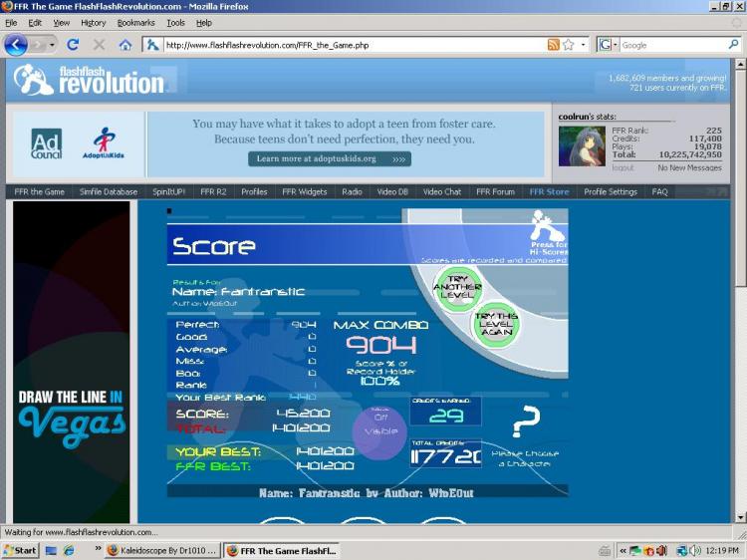The height and width of the screenshot is (560, 747).
Task: Switch to FFR The Game taskbar window
Action: (x=282, y=550)
